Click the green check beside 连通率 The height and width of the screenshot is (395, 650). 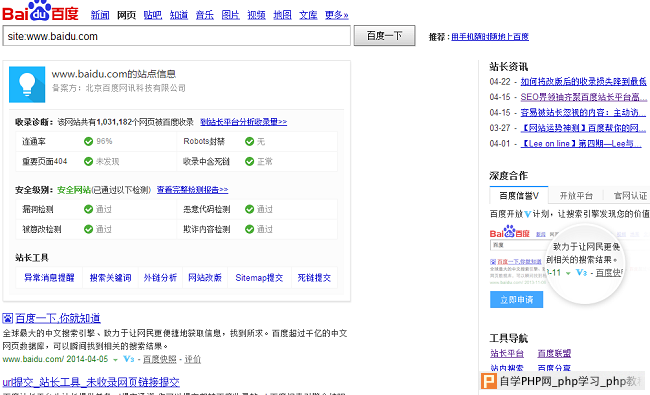[x=88, y=141]
